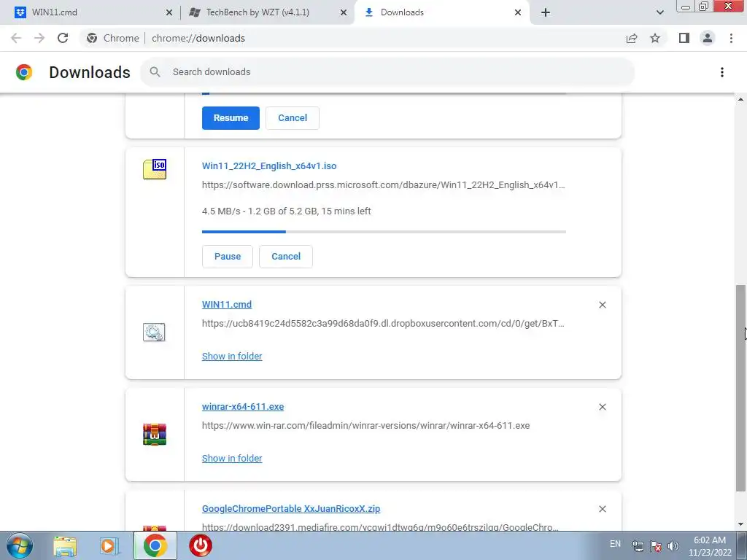Expand the tab search dropdown arrow
Screen dimensions: 747x560
[659, 12]
